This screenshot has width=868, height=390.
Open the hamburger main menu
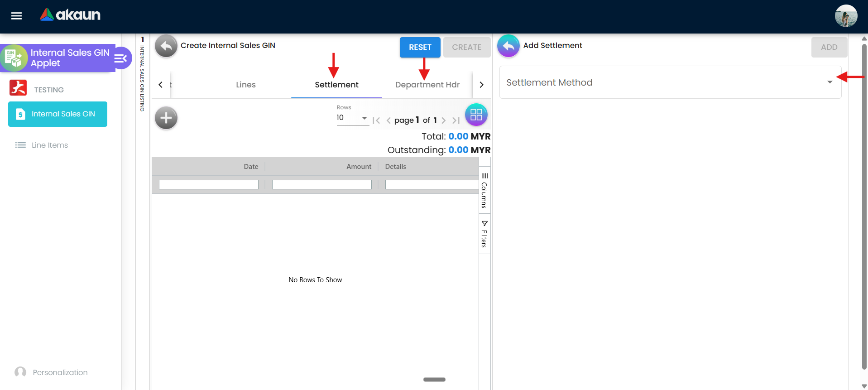[17, 16]
